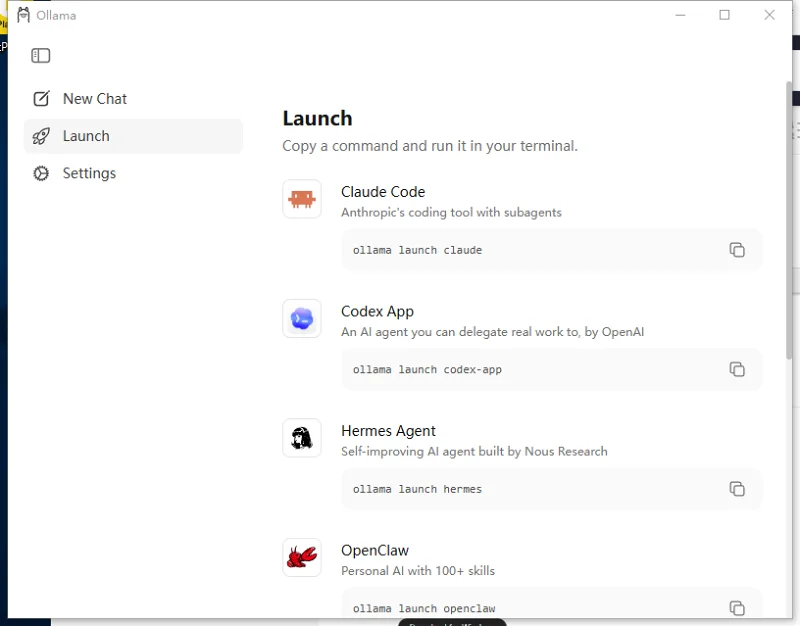Copy the ollama launch hermes command
Image resolution: width=800 pixels, height=626 pixels.
coord(737,489)
